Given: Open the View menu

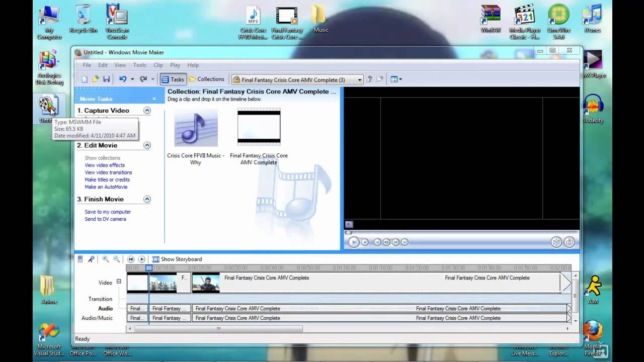Looking at the screenshot, I should [120, 65].
